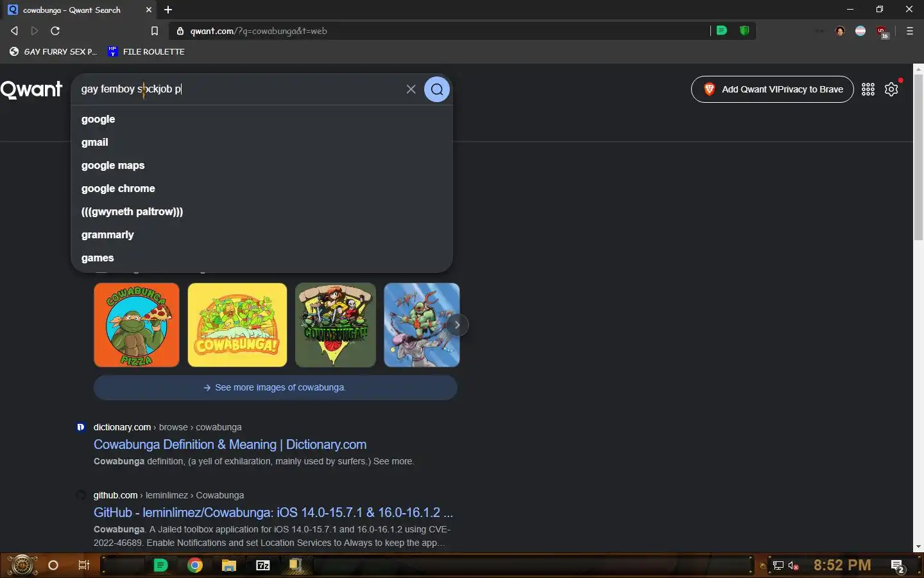Select the 'games' search suggestion
The height and width of the screenshot is (578, 924).
pyautogui.click(x=262, y=258)
